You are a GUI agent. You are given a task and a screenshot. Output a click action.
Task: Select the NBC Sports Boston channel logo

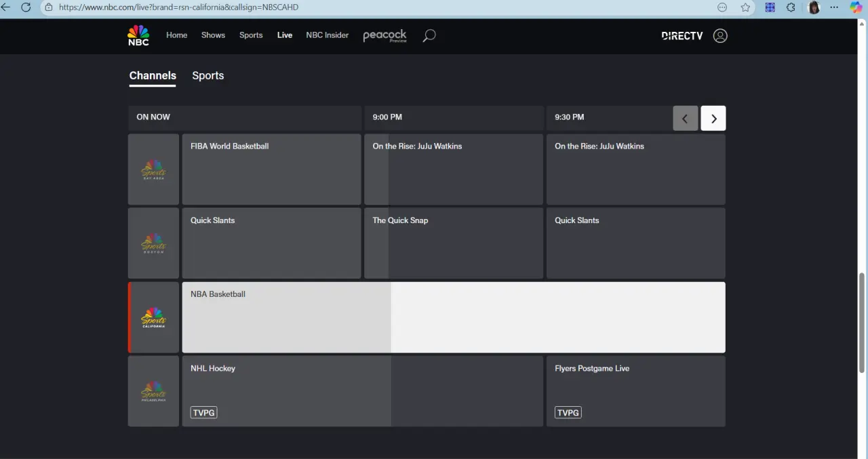coord(153,243)
